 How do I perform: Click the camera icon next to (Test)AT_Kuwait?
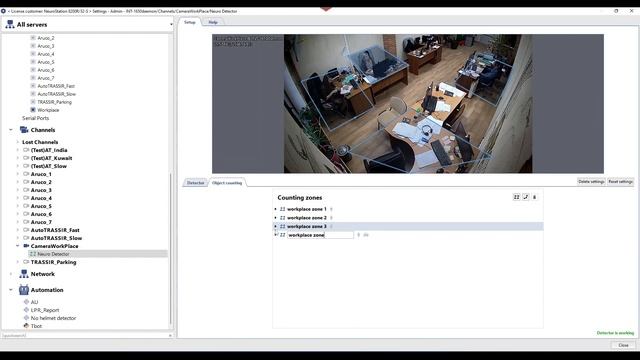pos(26,158)
